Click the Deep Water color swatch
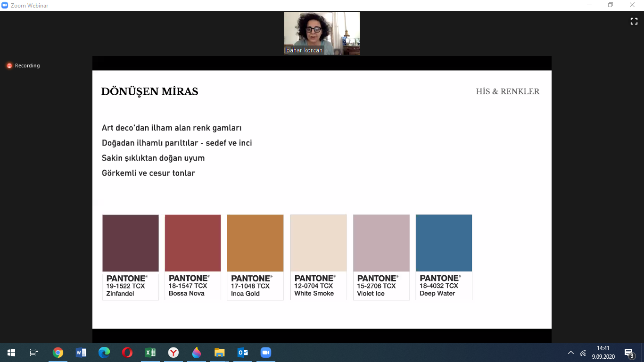The height and width of the screenshot is (362, 644). coord(444,243)
